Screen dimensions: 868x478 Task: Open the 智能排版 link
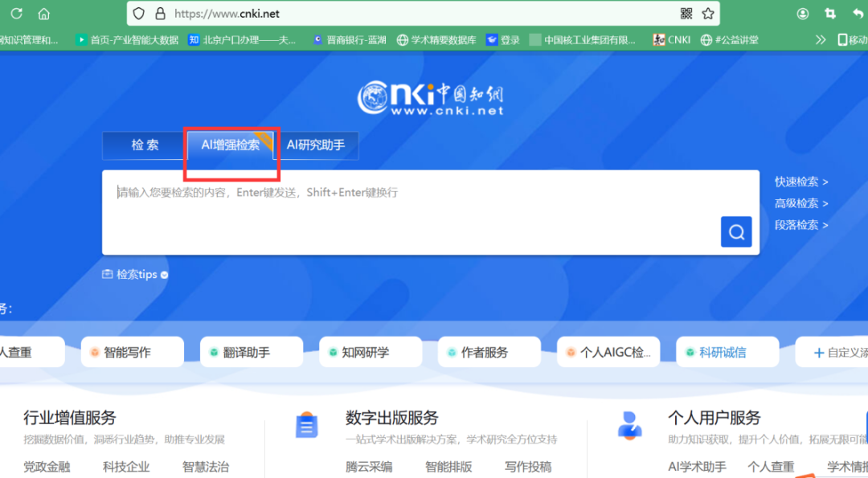[448, 467]
